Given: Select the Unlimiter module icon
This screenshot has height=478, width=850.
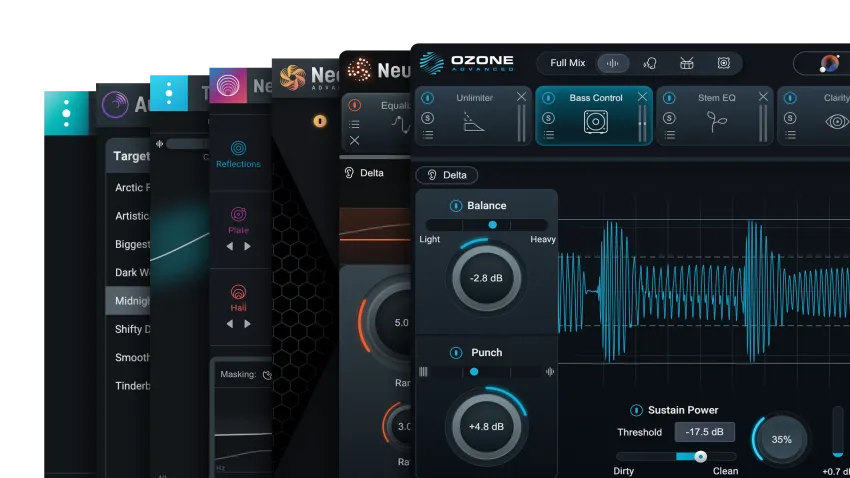Looking at the screenshot, I should (474, 122).
